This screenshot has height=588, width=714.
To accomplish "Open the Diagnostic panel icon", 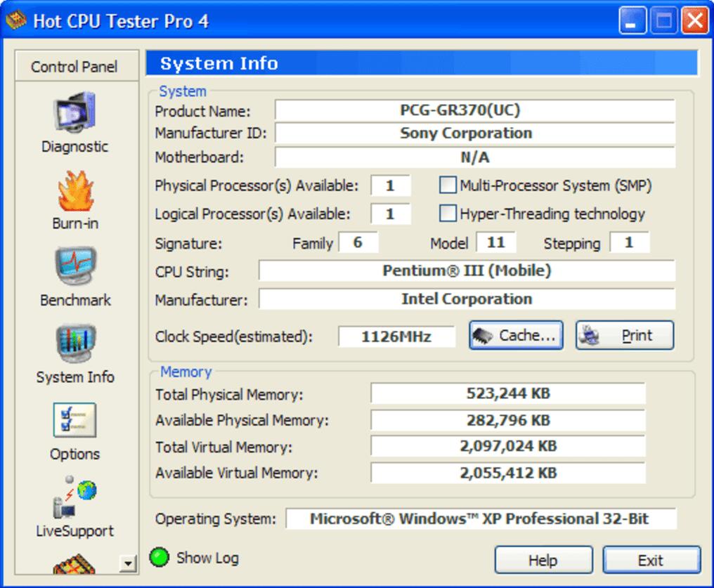I will coord(74,114).
